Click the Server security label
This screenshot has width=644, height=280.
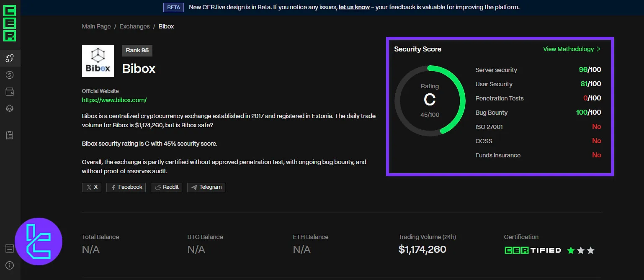496,70
